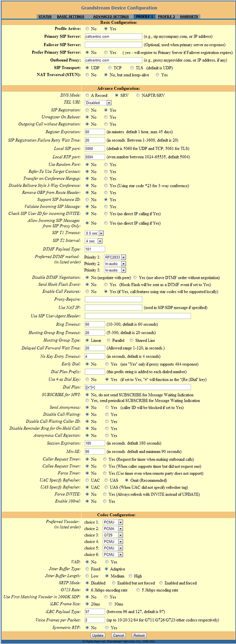The height and width of the screenshot is (644, 236).
Task: Focus the Voice Frames per Packet field
Action: 95,620
